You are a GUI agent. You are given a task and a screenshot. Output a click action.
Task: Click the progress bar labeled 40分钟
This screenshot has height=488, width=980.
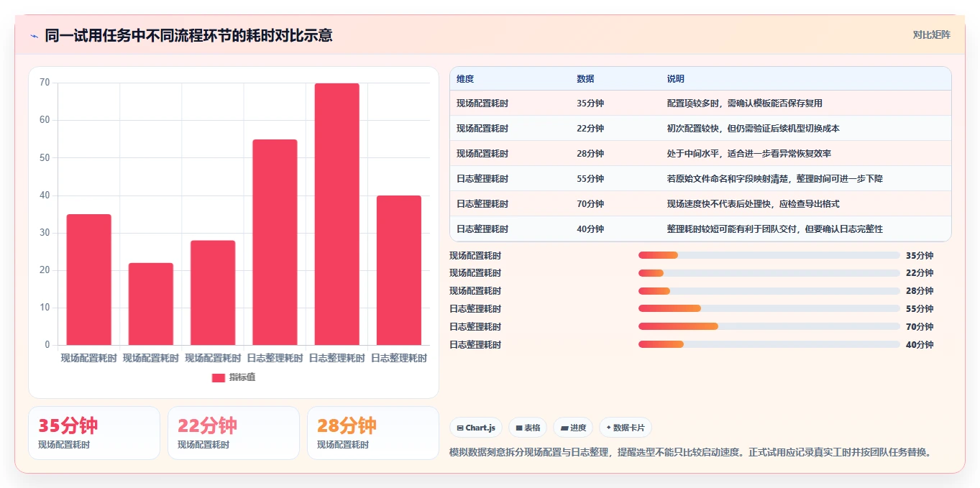pyautogui.click(x=769, y=345)
